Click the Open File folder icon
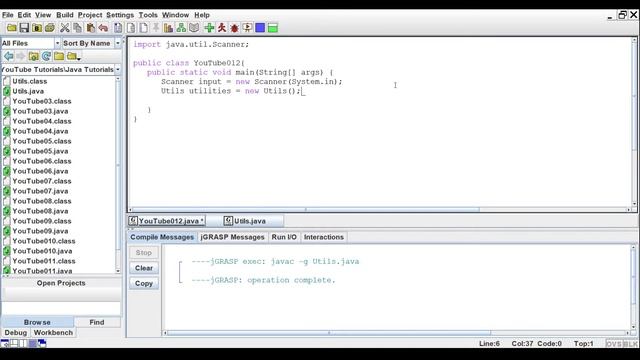This screenshot has height=360, width=640. click(11, 28)
